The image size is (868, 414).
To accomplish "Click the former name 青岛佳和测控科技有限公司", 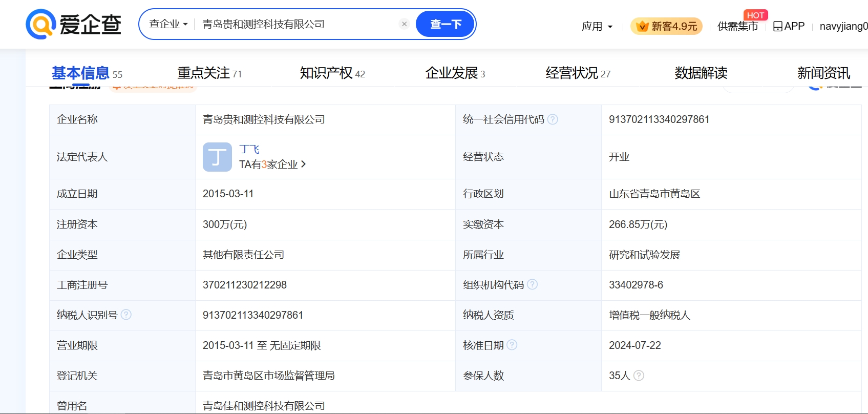I will click(264, 406).
